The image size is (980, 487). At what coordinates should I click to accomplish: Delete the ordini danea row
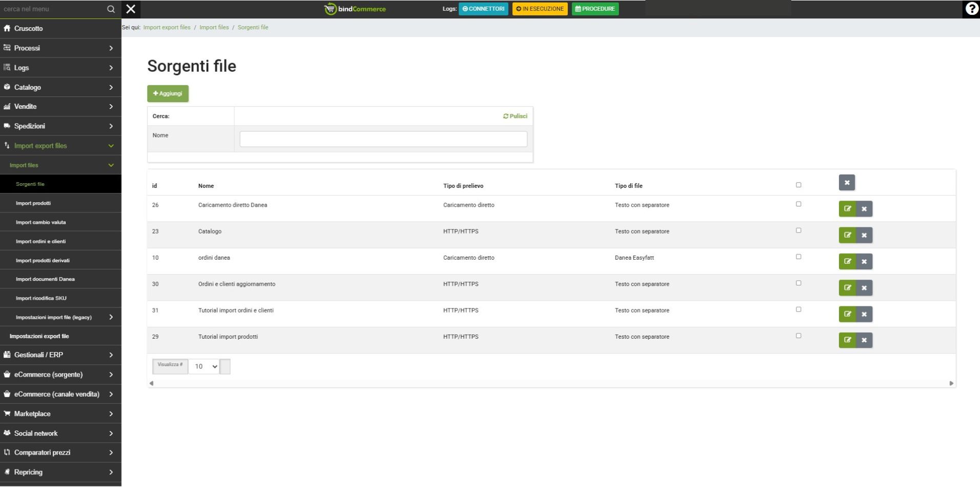coord(864,262)
